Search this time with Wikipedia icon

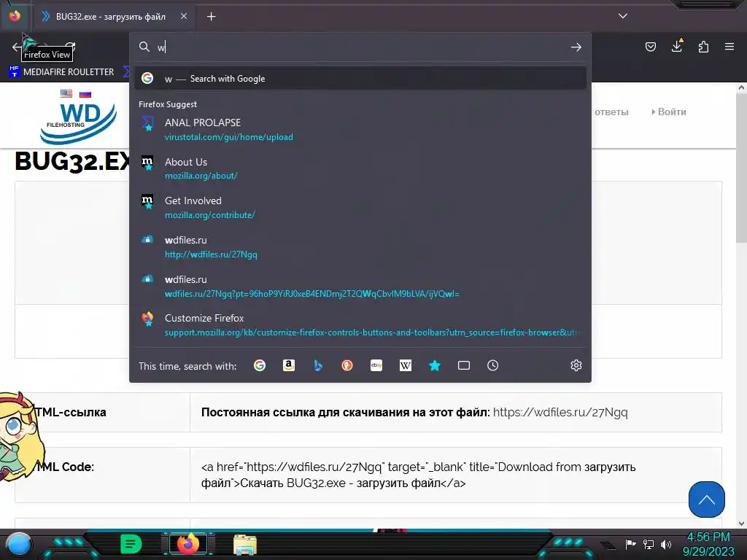[x=406, y=365]
